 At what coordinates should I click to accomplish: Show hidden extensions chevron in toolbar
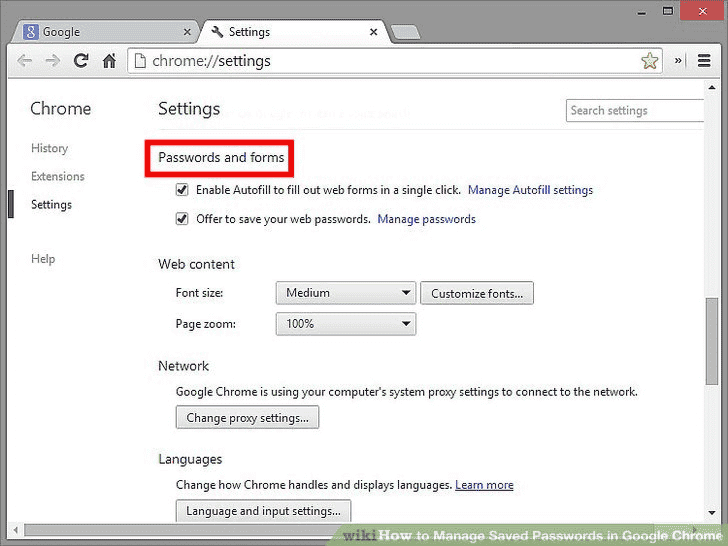pos(678,60)
